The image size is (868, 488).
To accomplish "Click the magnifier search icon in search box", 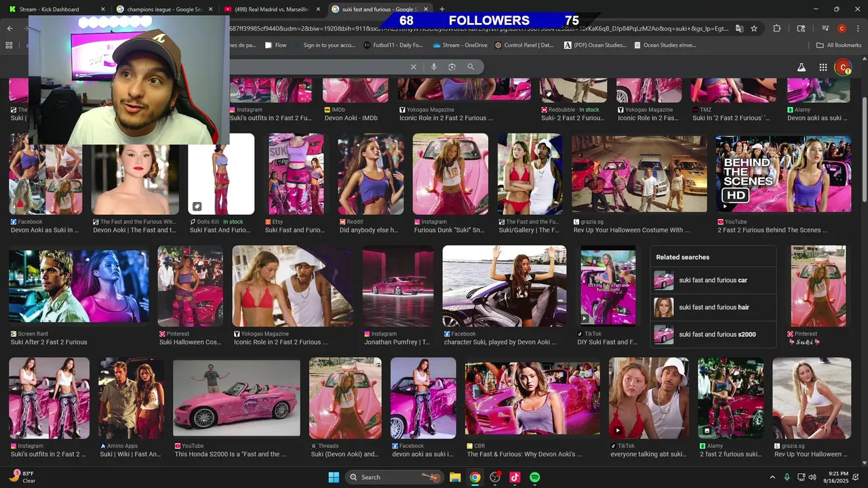I will pyautogui.click(x=471, y=67).
